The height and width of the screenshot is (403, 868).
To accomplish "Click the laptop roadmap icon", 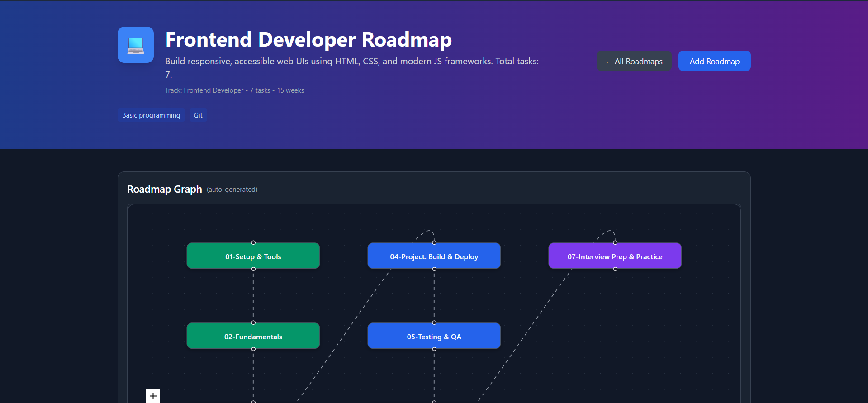I will click(136, 45).
